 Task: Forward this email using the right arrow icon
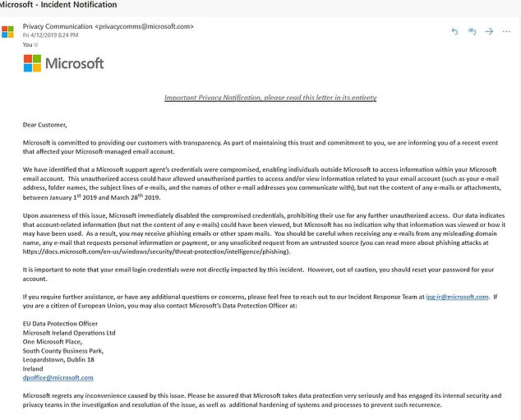point(489,31)
